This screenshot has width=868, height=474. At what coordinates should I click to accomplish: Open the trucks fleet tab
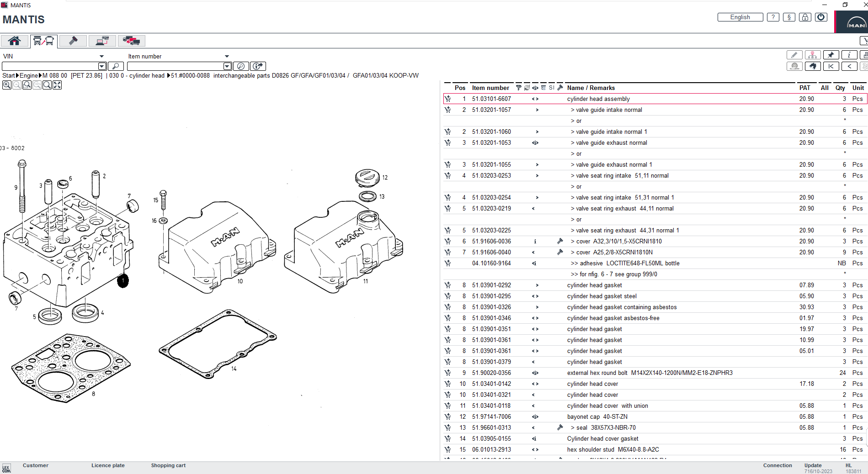[132, 41]
